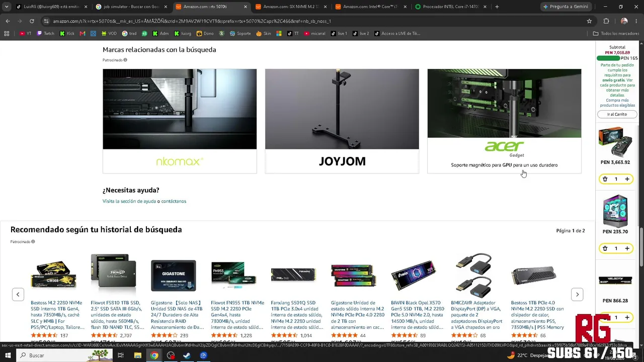Open the Chrome profile avatar
Viewport: 644px width, 362px height.
point(624,21)
